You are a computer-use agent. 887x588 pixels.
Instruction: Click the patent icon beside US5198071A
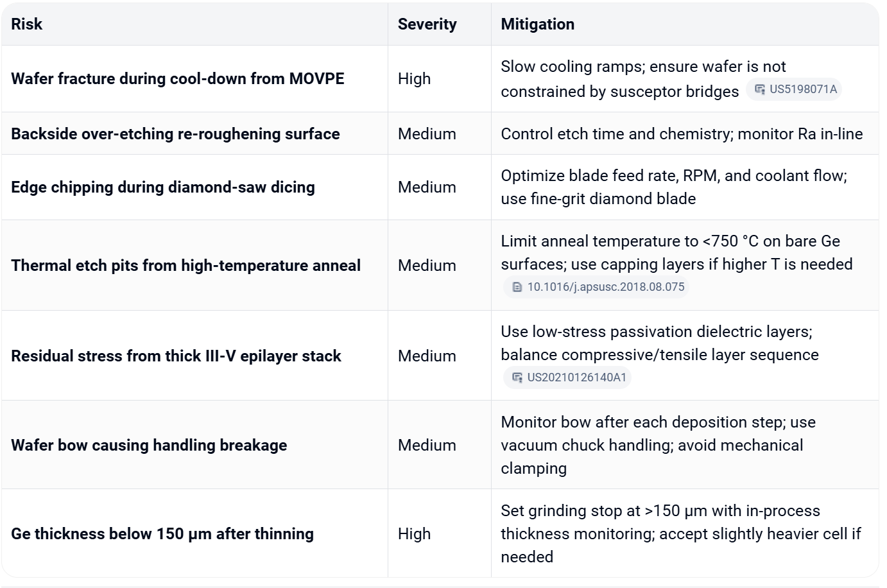point(759,89)
